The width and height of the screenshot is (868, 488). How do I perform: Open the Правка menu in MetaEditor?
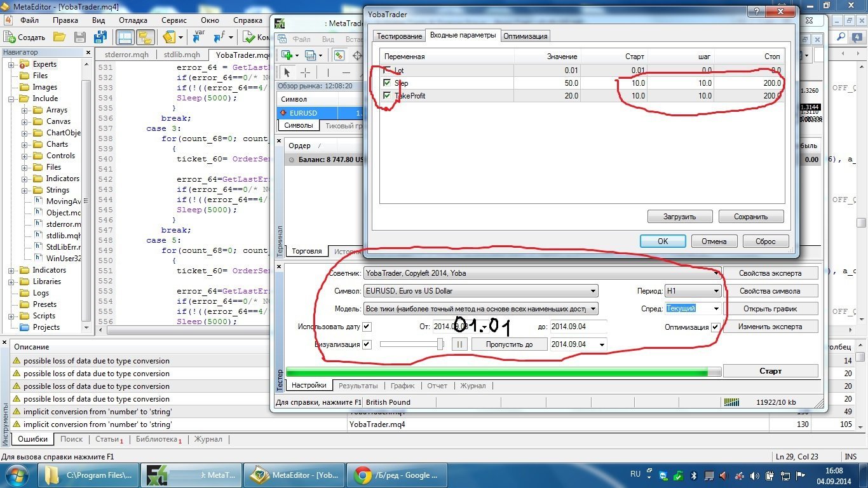point(65,20)
